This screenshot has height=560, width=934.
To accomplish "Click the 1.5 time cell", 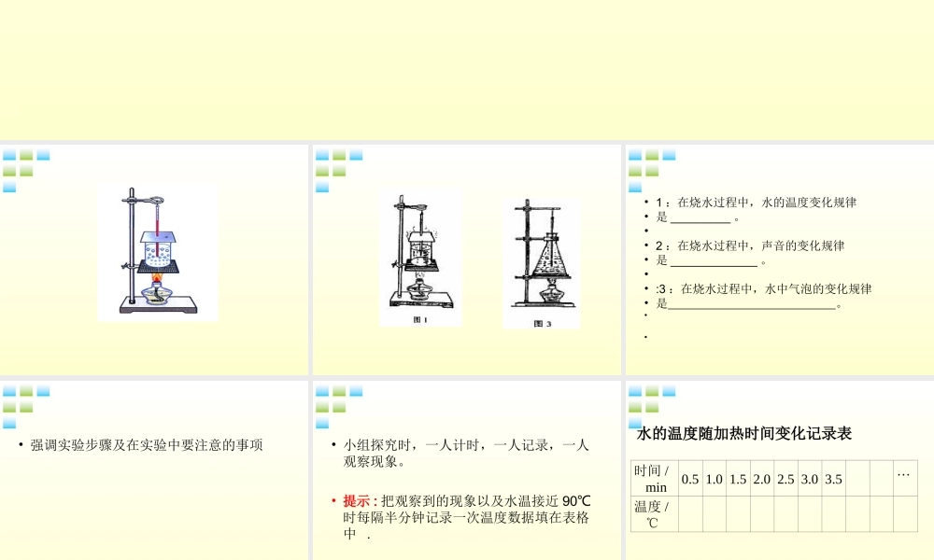I will [738, 478].
